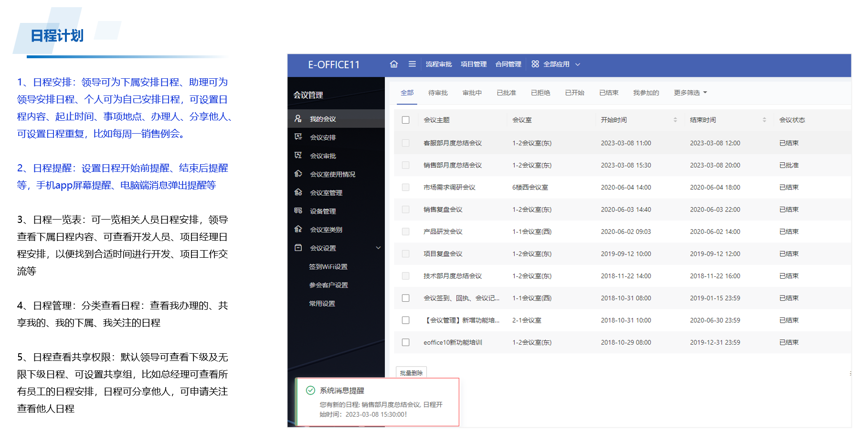
Task: Click the 已批准 status cell
Action: pos(789,165)
